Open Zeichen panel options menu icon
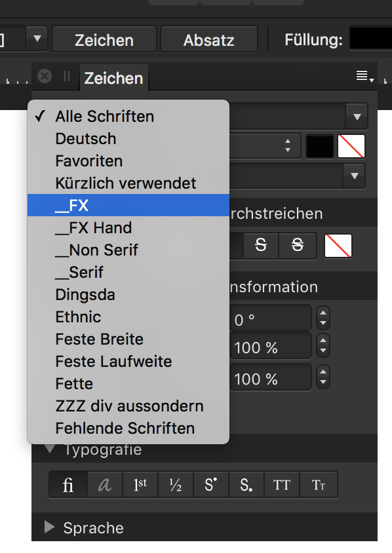Image resolution: width=392 pixels, height=553 pixels. click(x=364, y=76)
